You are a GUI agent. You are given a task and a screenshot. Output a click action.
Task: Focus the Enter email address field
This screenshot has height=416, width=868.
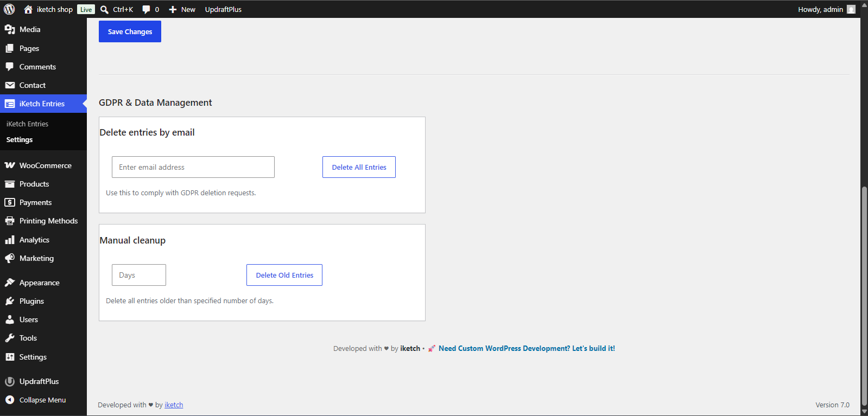193,167
